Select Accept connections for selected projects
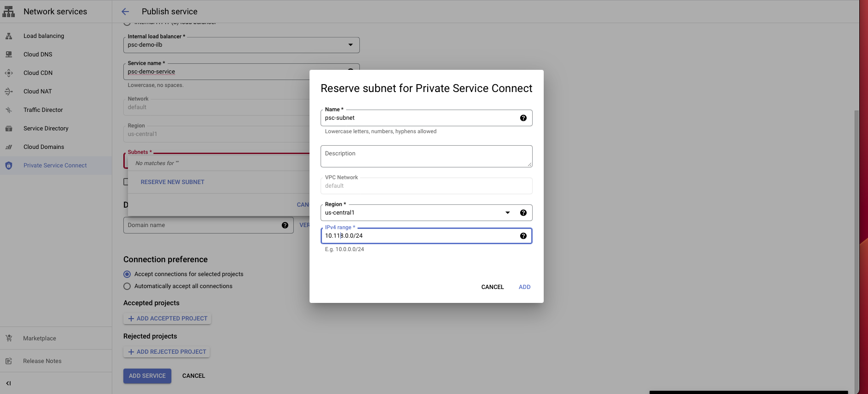 pyautogui.click(x=127, y=274)
